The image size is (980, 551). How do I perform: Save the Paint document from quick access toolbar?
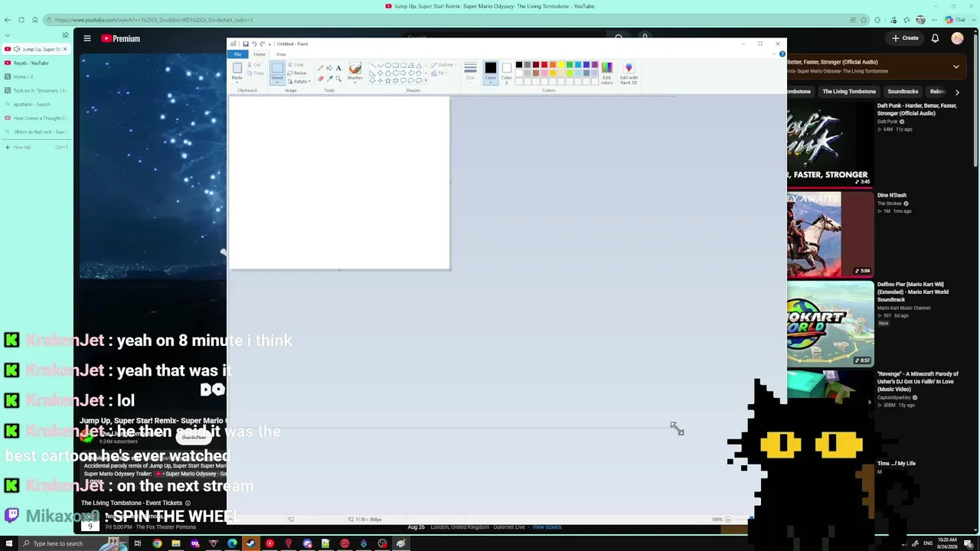(x=245, y=44)
